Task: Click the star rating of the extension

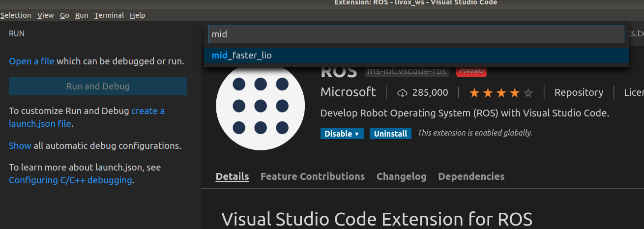Action: point(501,93)
